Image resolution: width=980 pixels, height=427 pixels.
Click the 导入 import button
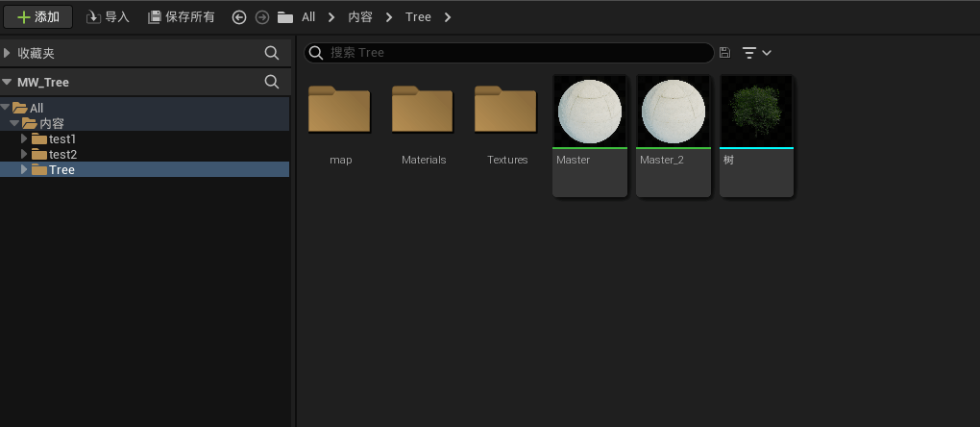(108, 17)
